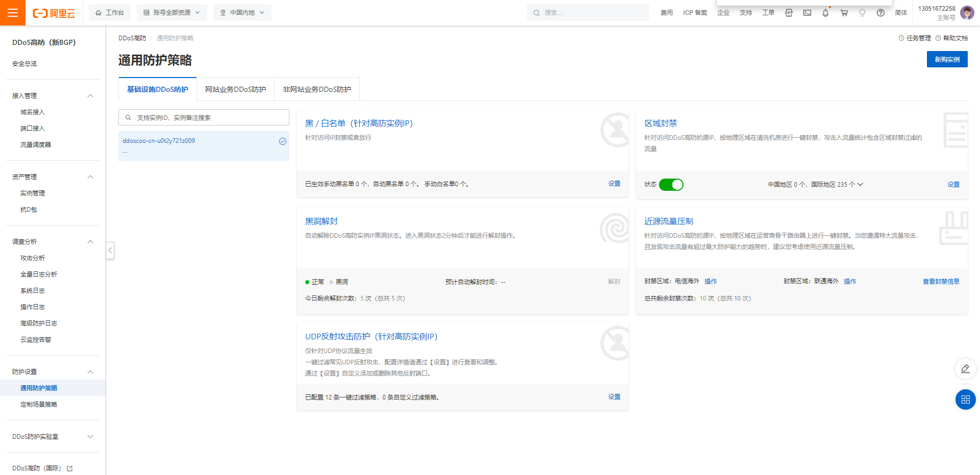Viewport: 980px width, 475px height.
Task: Collapse the 资产管理 section
Action: pos(90,177)
